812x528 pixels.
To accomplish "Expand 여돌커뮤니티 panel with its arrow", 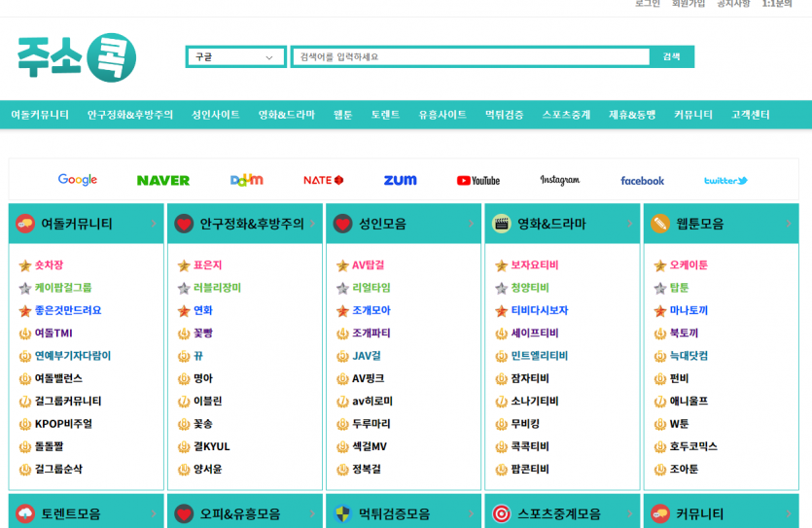I will [154, 224].
